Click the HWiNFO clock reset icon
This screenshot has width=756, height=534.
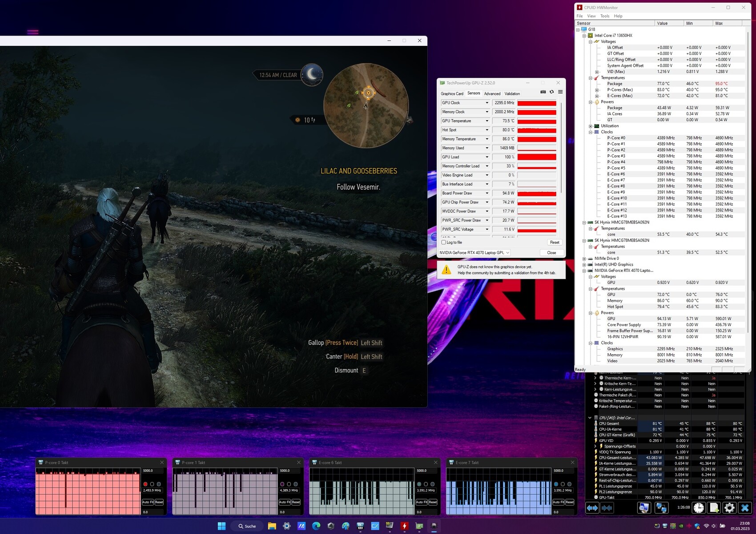point(699,508)
